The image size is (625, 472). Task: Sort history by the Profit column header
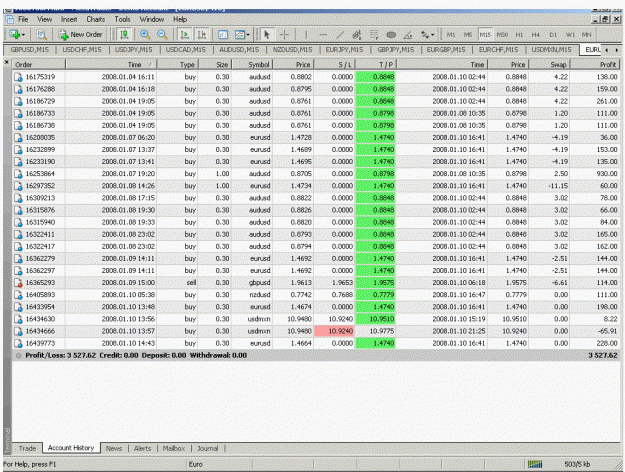tap(596, 65)
